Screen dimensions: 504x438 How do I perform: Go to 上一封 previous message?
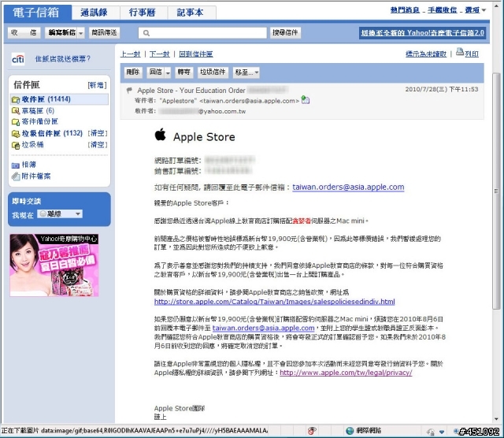pos(130,54)
